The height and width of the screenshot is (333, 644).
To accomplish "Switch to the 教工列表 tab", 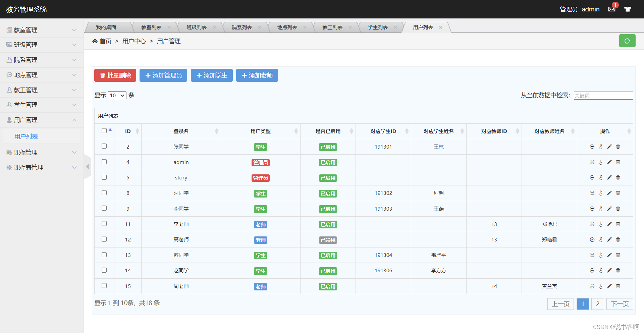I will (x=332, y=27).
